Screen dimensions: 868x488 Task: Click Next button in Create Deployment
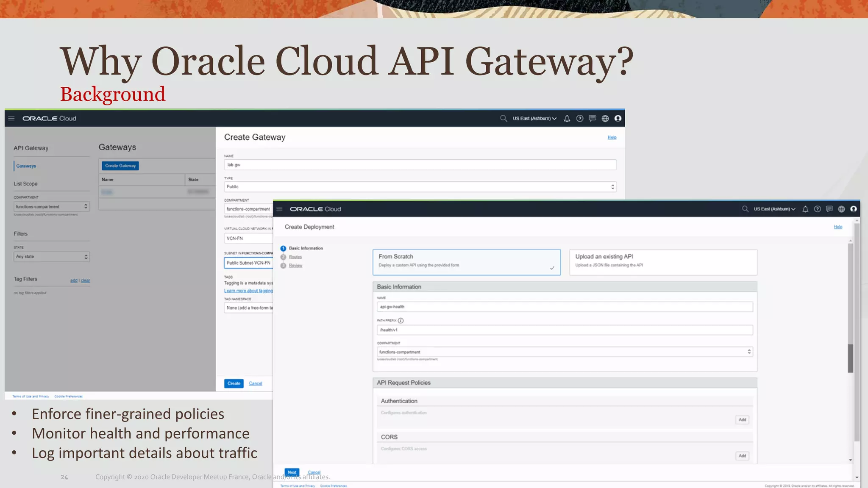(x=292, y=472)
